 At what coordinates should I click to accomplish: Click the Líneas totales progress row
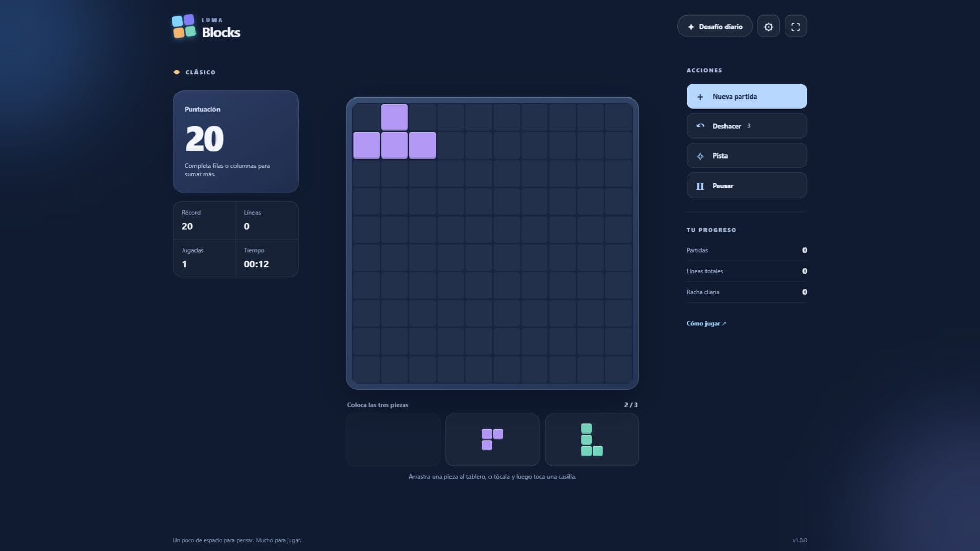(746, 271)
